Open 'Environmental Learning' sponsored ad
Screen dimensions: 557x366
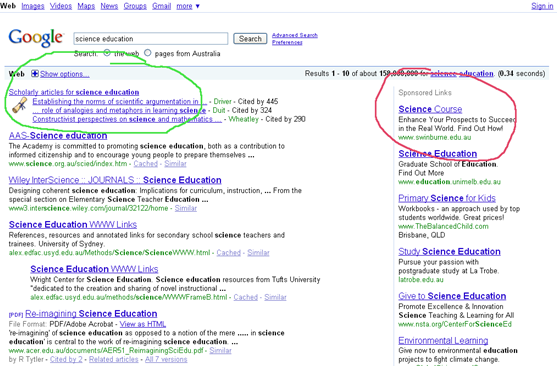(x=443, y=340)
